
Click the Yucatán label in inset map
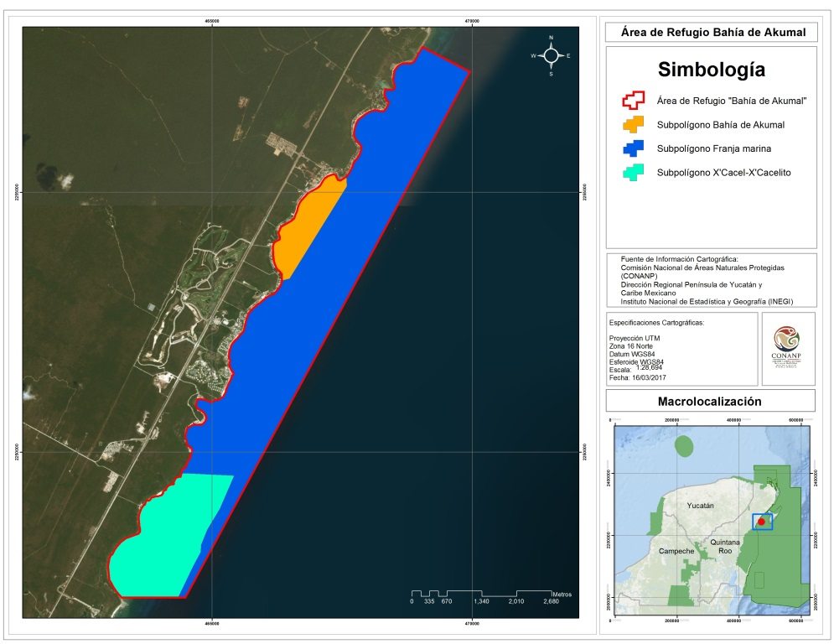pyautogui.click(x=699, y=506)
